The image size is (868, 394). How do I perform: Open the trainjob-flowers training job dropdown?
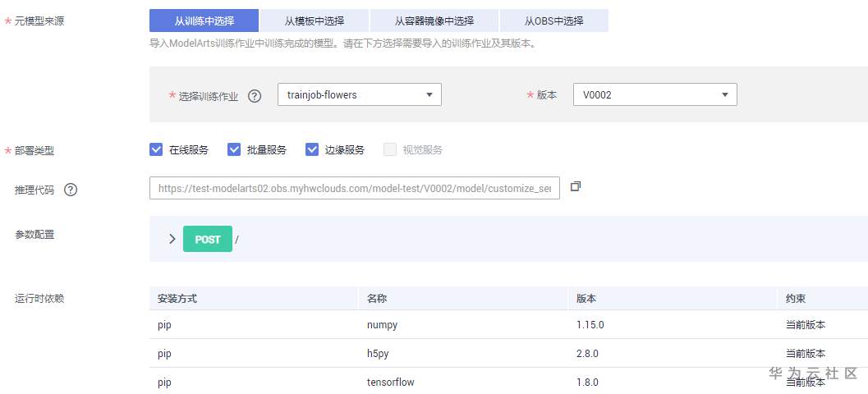[x=359, y=94]
